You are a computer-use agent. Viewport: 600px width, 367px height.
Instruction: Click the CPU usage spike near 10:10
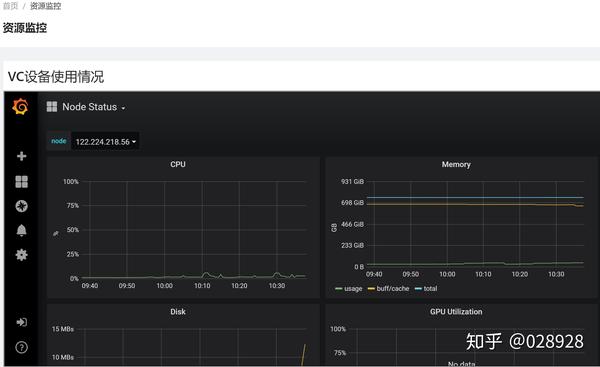(x=206, y=274)
